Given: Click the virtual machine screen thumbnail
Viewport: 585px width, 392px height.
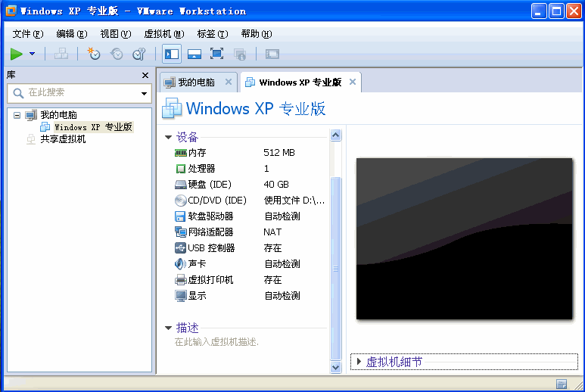Looking at the screenshot, I should pyautogui.click(x=465, y=238).
